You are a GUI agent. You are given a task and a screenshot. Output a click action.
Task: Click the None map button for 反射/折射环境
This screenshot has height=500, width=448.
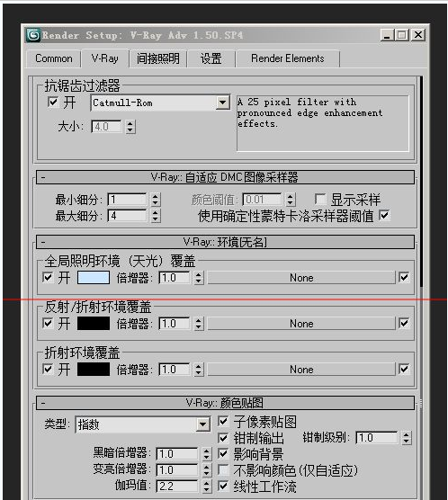[x=301, y=324]
